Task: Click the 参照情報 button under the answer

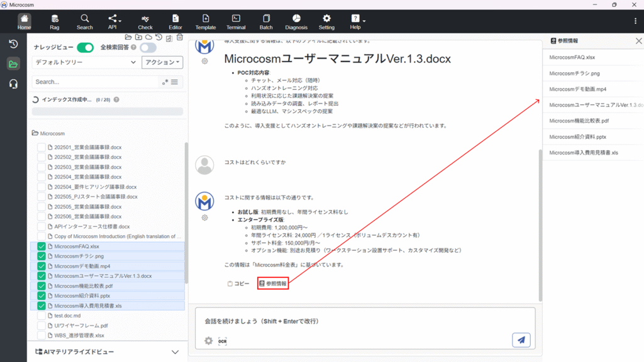Action: click(x=272, y=283)
